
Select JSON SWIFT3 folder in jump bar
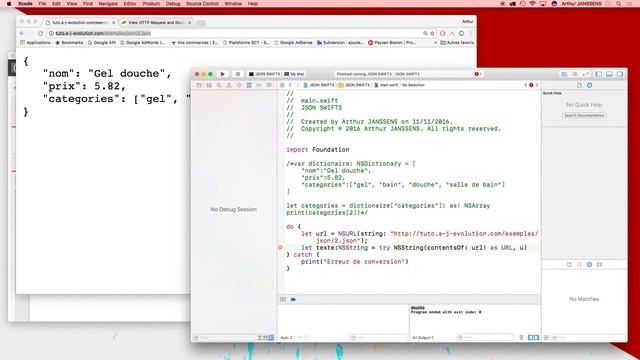click(x=354, y=85)
